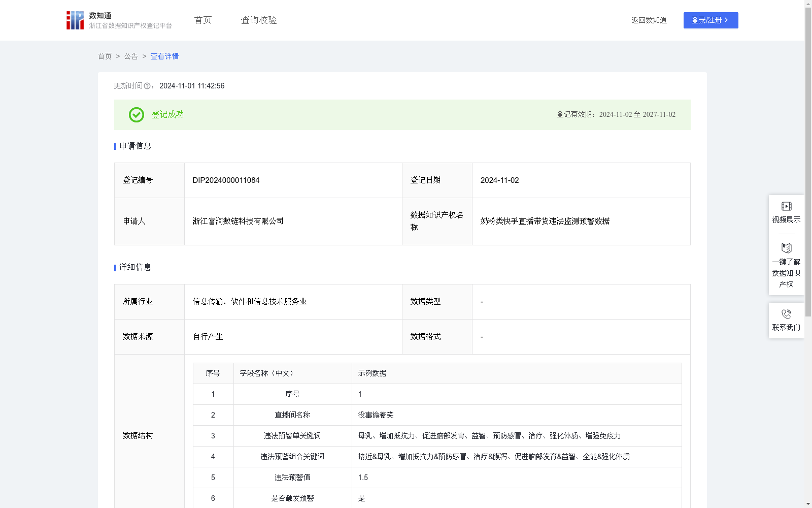This screenshot has height=508, width=812.
Task: Click the 是否触发预警 field name
Action: [x=292, y=498]
